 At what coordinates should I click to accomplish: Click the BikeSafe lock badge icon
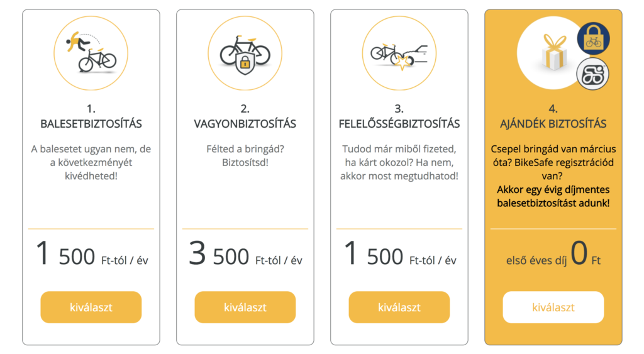[x=593, y=39]
